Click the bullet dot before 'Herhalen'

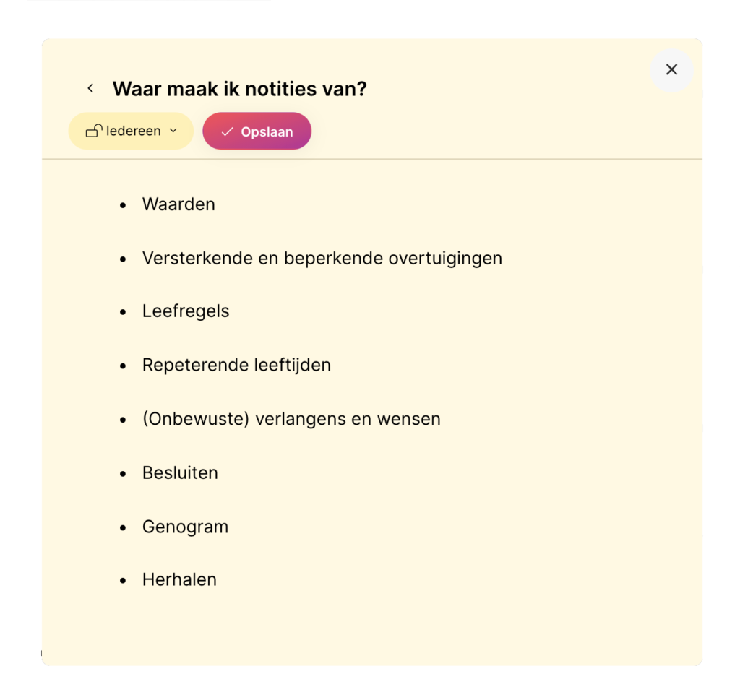pos(123,581)
